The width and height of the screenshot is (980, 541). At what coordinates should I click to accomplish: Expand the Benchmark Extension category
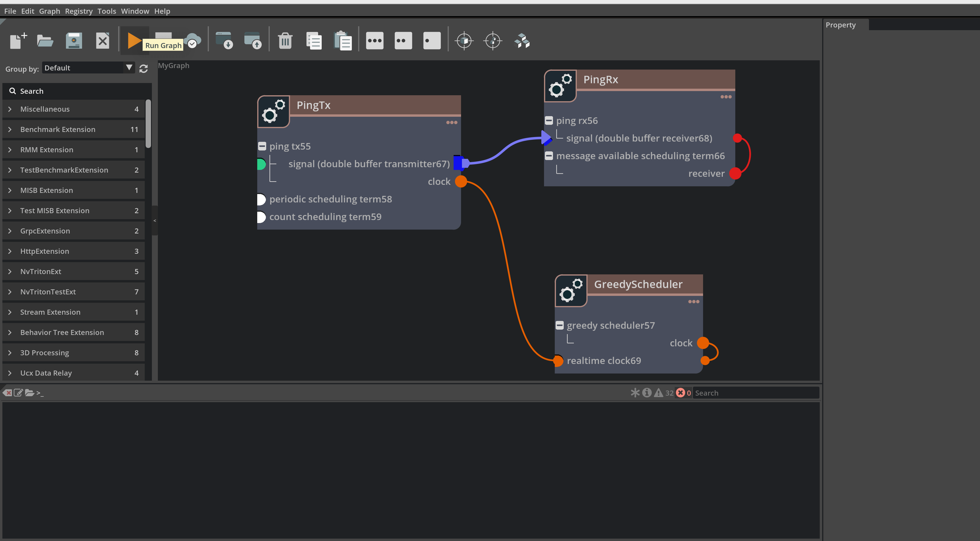click(x=10, y=130)
